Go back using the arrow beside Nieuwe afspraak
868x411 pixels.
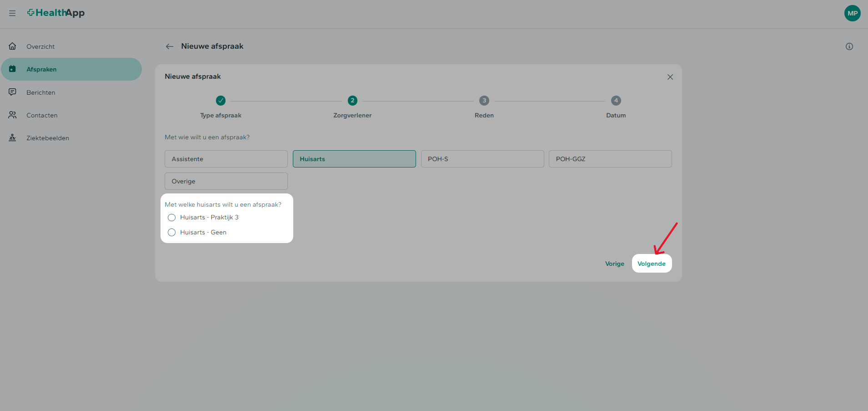pos(170,46)
